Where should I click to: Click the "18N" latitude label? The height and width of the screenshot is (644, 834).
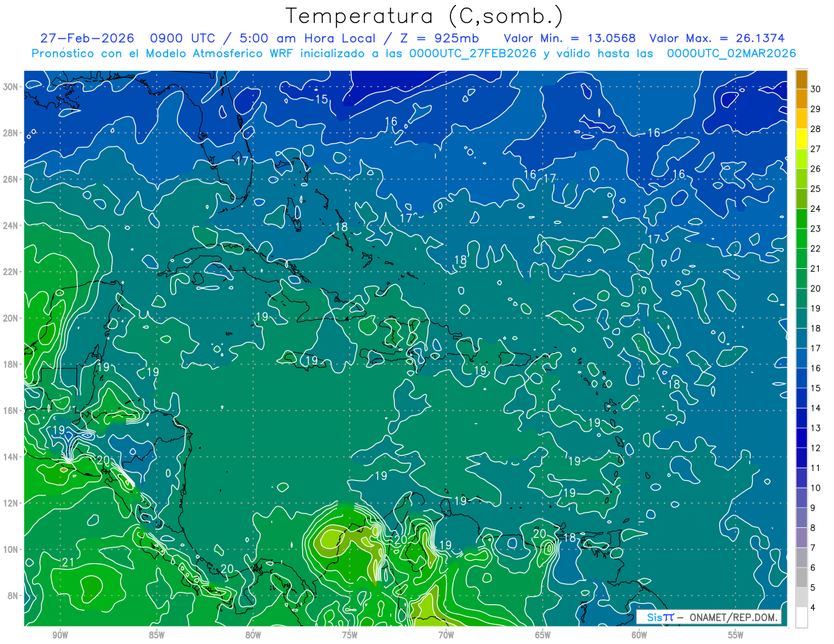pos(10,364)
